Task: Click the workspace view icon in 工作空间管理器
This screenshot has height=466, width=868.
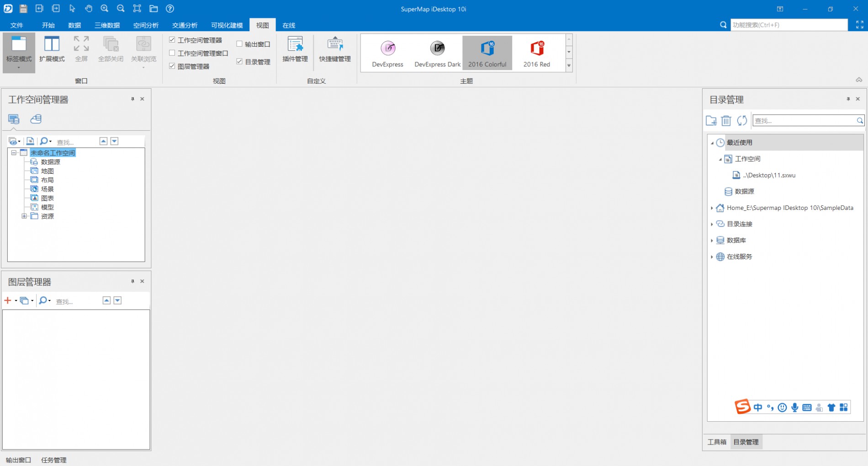Action: 14,119
